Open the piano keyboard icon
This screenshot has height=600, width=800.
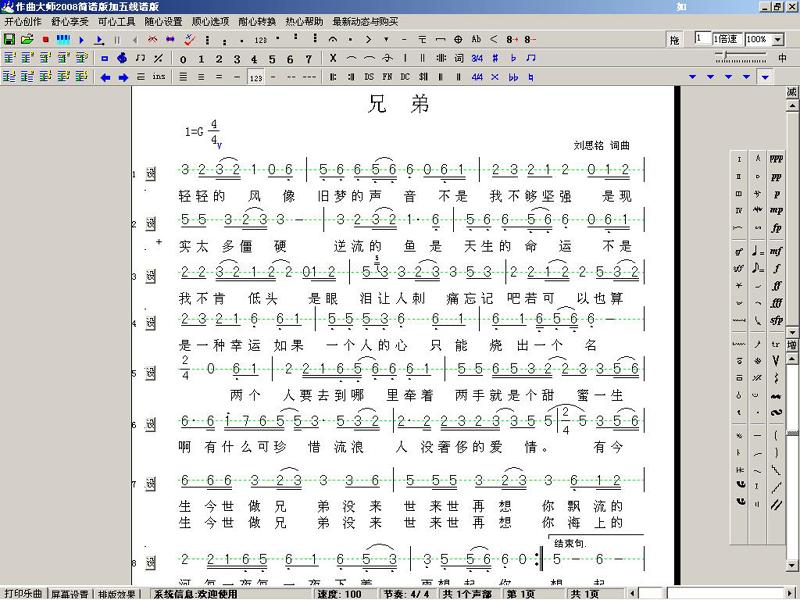click(63, 39)
